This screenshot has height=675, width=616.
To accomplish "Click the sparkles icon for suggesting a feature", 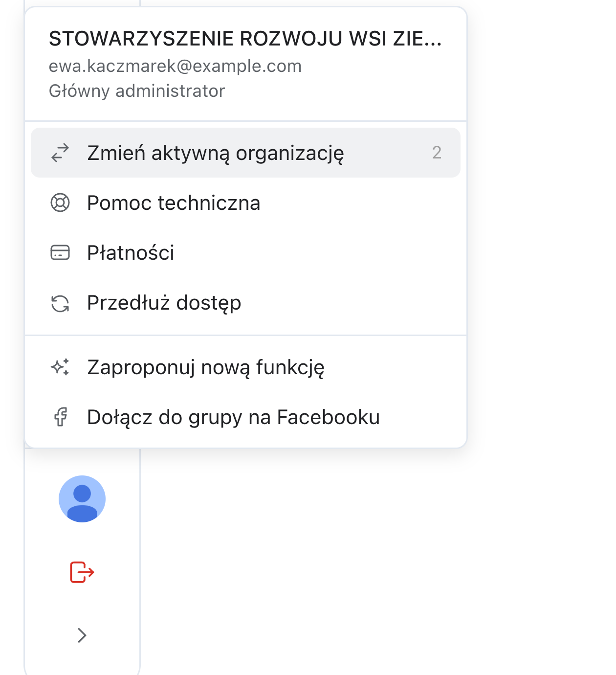I will tap(60, 367).
